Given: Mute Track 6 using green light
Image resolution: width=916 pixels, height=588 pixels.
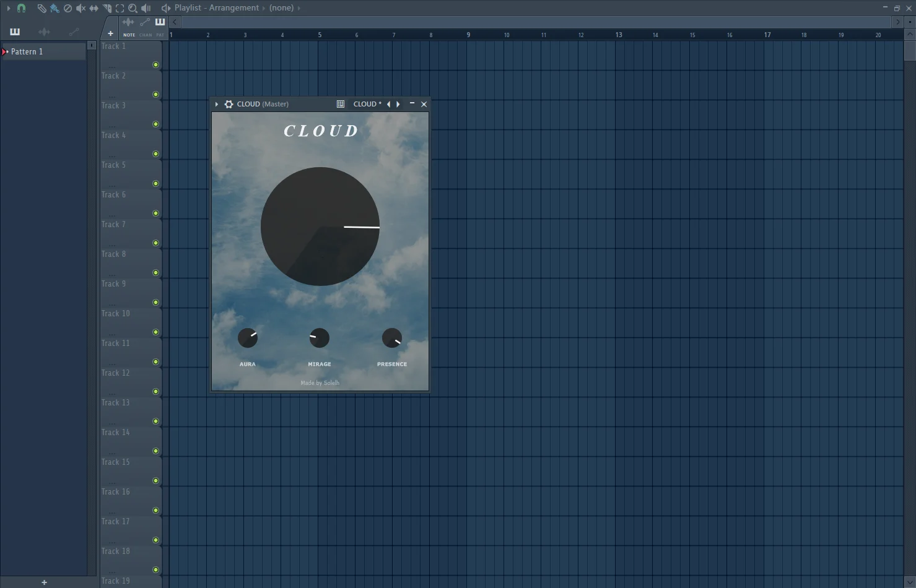Looking at the screenshot, I should 155,214.
